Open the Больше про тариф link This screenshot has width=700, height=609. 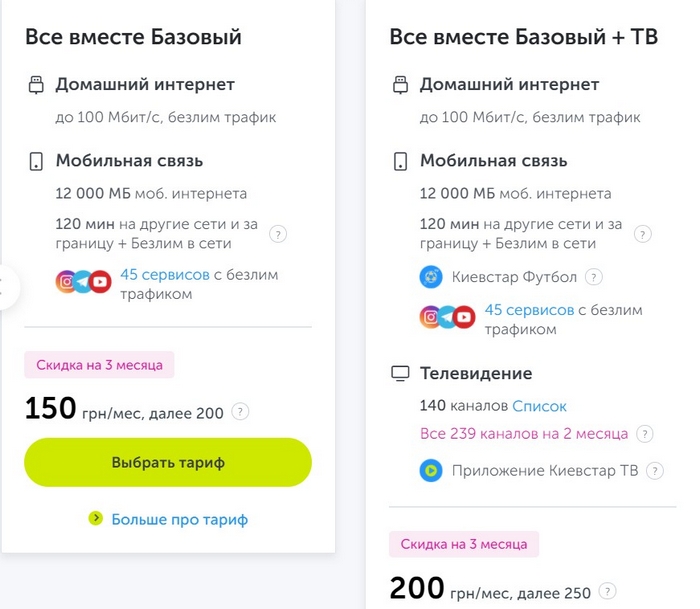tap(179, 519)
